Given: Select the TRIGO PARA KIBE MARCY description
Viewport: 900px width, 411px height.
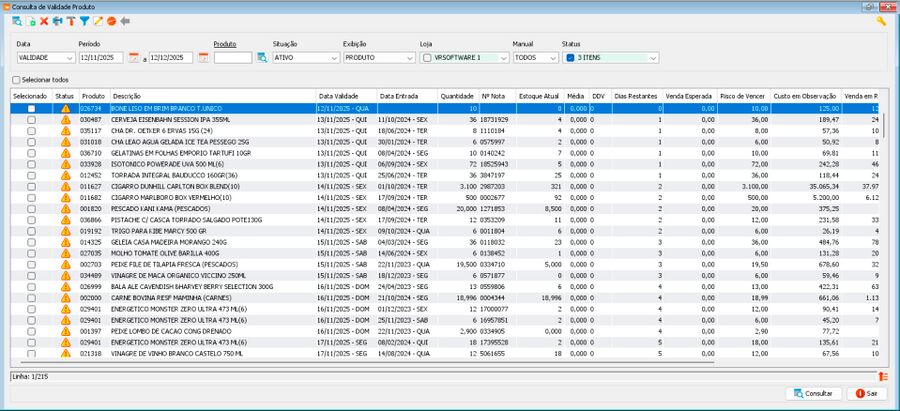Looking at the screenshot, I should (159, 231).
